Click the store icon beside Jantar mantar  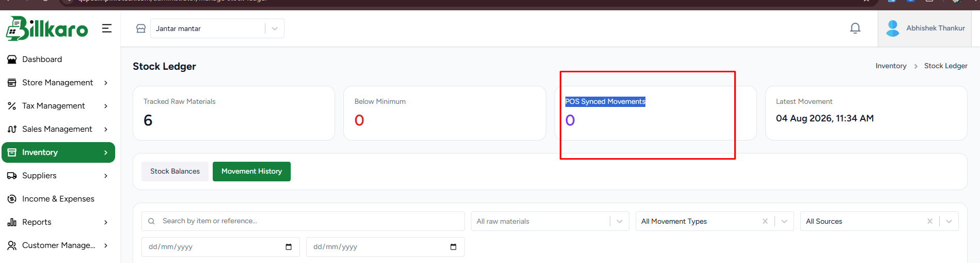[x=141, y=28]
